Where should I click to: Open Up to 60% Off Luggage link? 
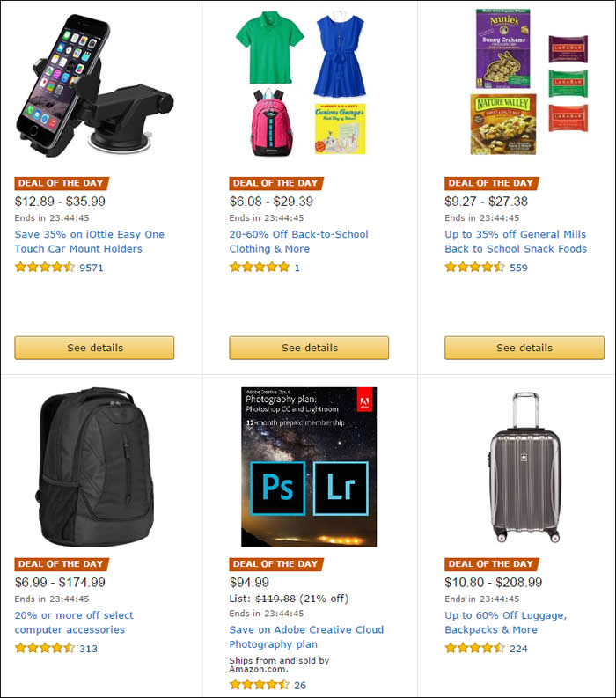tap(506, 622)
